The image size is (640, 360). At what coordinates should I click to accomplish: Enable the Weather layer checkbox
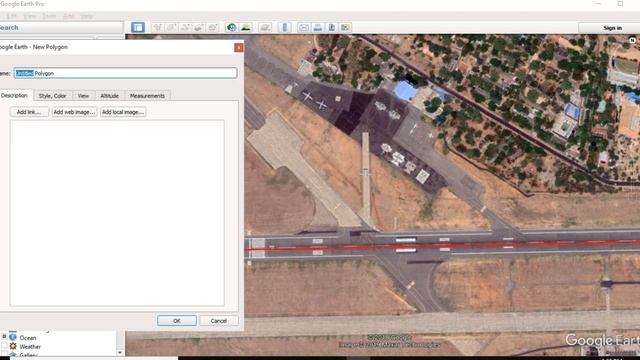point(4,346)
